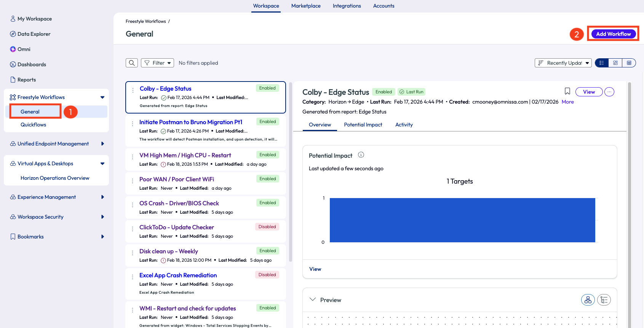Open the Preview diagram view icon
The width and height of the screenshot is (644, 328).
[x=588, y=300]
